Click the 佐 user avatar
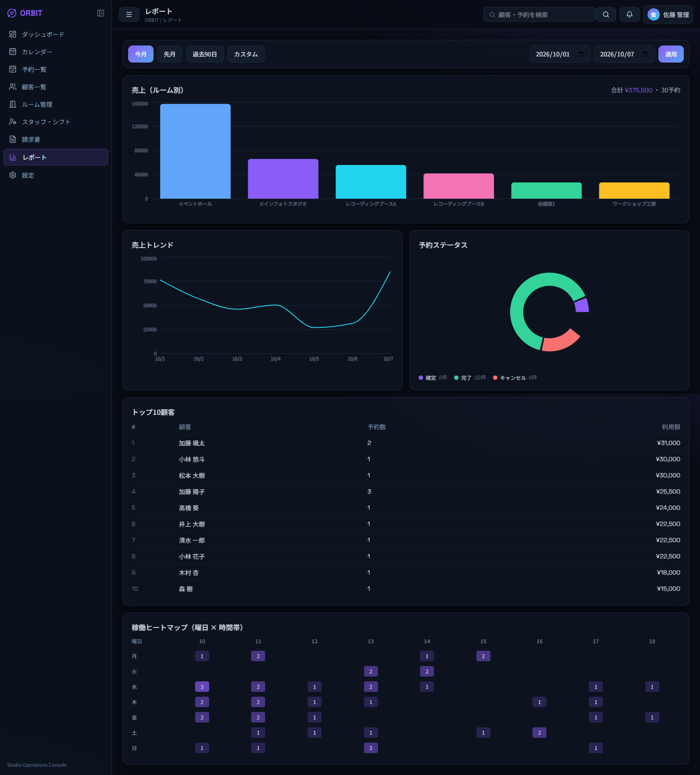 point(654,14)
